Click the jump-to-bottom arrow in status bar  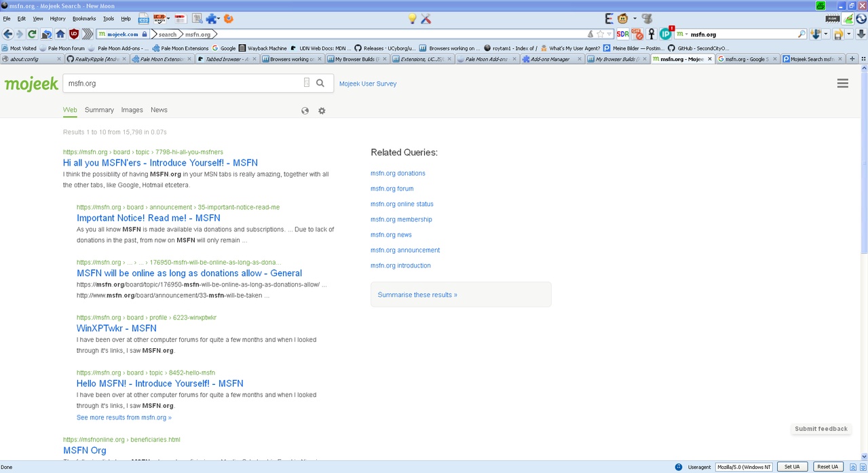[863, 467]
